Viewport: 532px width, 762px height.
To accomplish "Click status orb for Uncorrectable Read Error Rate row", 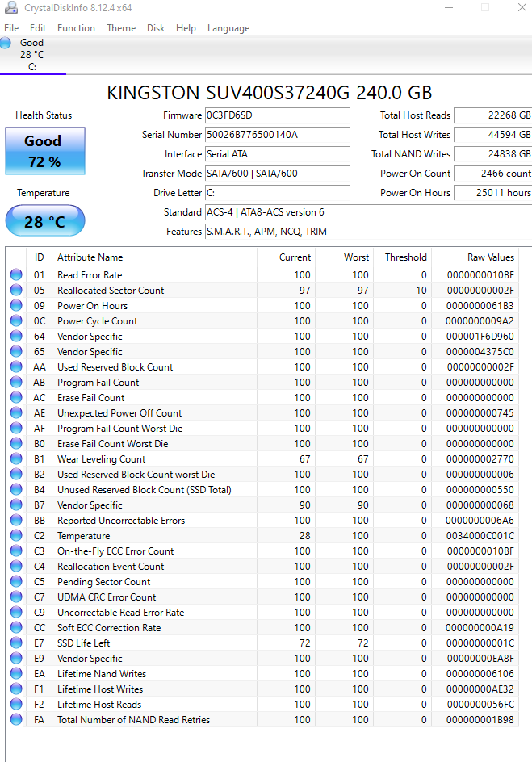I will 16,613.
